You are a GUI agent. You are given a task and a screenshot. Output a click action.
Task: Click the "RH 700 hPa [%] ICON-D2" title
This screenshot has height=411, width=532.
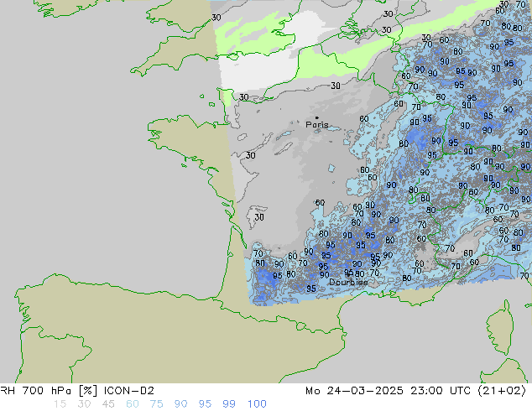tap(77, 391)
